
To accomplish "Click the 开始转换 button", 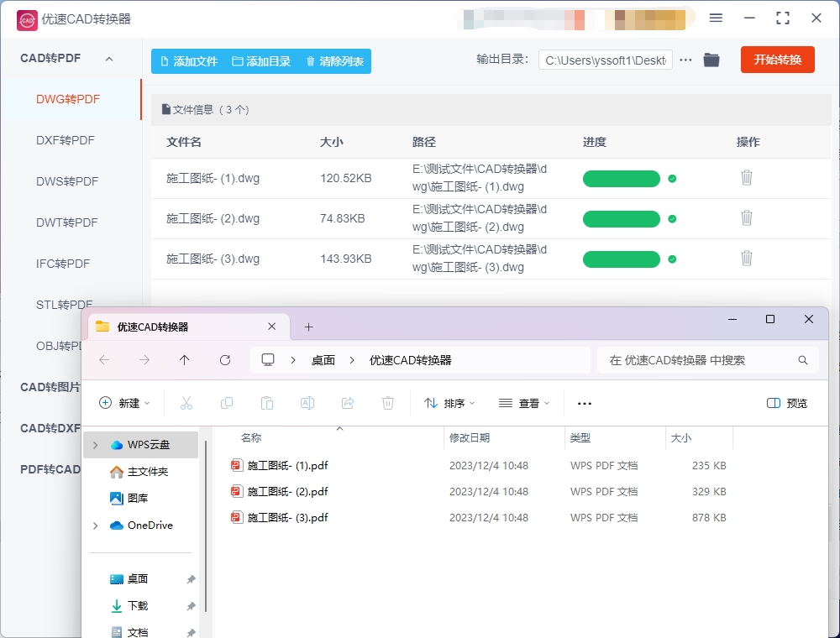I will point(777,60).
